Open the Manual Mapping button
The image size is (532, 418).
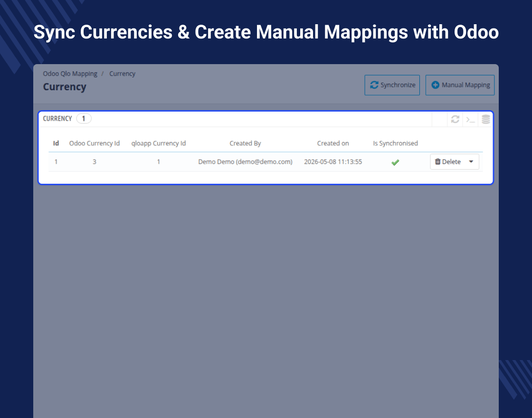pos(460,85)
